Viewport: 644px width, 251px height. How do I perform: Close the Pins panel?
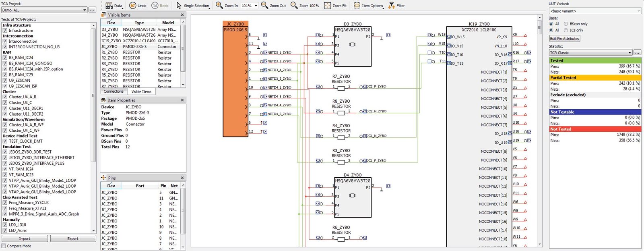(x=182, y=178)
